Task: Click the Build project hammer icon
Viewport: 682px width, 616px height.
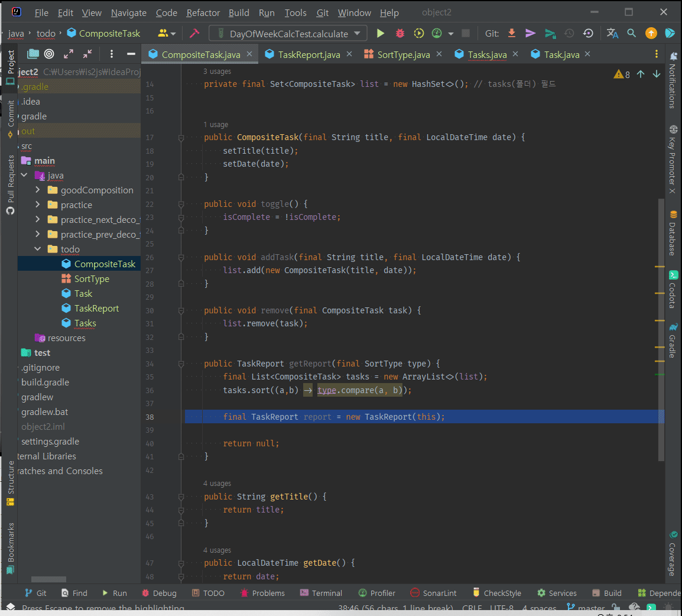Action: 194,34
